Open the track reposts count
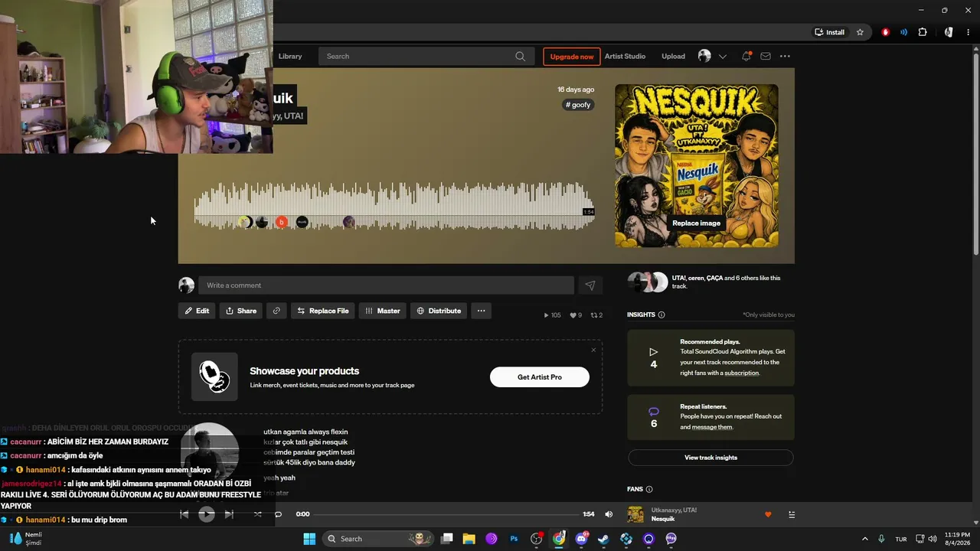Image resolution: width=980 pixels, height=551 pixels. coord(596,315)
